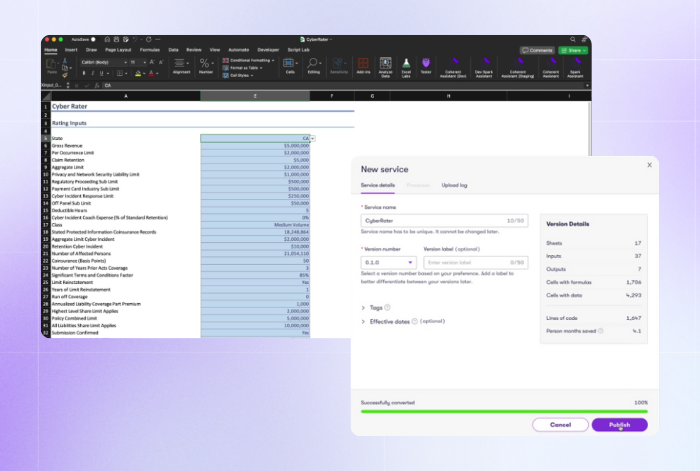The height and width of the screenshot is (471, 700).
Task: Select the Service details tab
Action: [x=378, y=185]
